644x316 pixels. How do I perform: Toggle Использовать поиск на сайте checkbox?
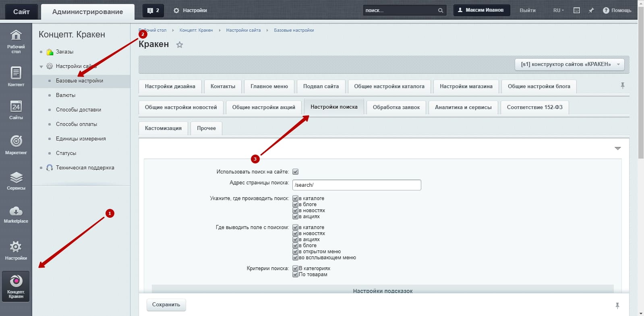point(295,172)
